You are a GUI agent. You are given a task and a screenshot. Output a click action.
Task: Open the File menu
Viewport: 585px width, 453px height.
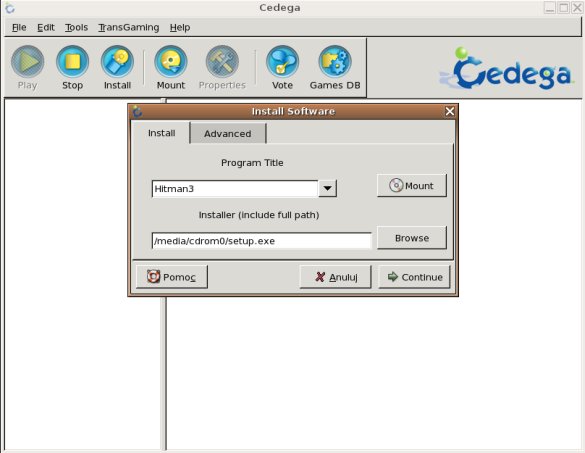pyautogui.click(x=19, y=27)
